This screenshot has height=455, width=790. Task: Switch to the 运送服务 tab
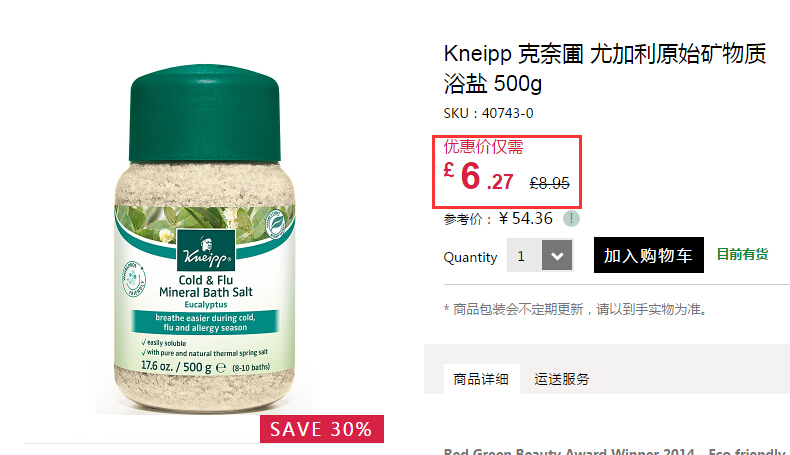point(562,379)
